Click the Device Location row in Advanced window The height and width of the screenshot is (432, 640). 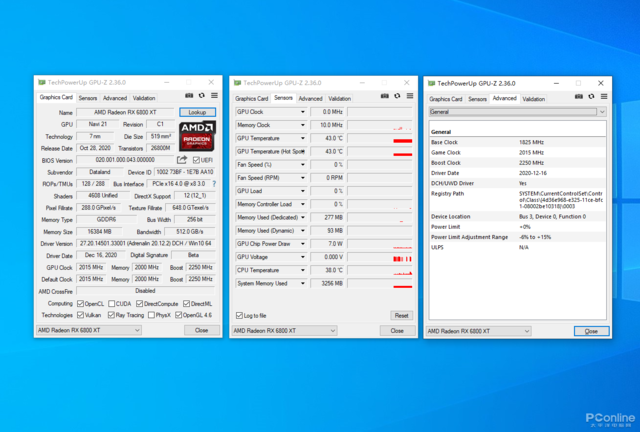coord(518,217)
